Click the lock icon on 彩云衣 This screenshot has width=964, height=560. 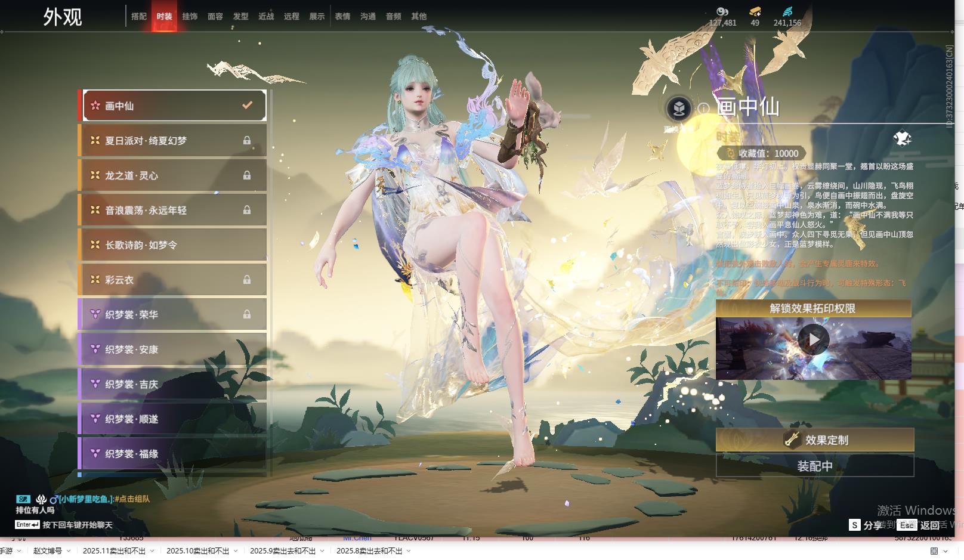pos(247,280)
